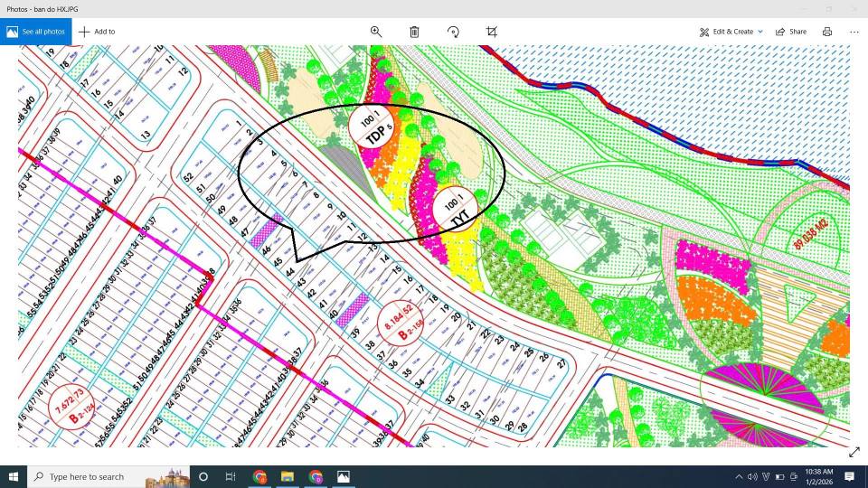The width and height of the screenshot is (868, 488).
Task: Open Task View from the taskbar
Action: coord(231,476)
